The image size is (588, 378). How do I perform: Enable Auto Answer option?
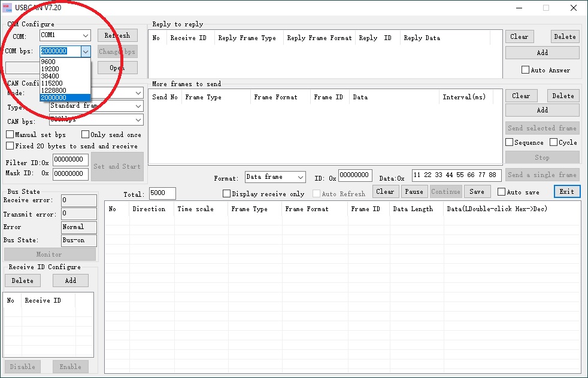(525, 70)
